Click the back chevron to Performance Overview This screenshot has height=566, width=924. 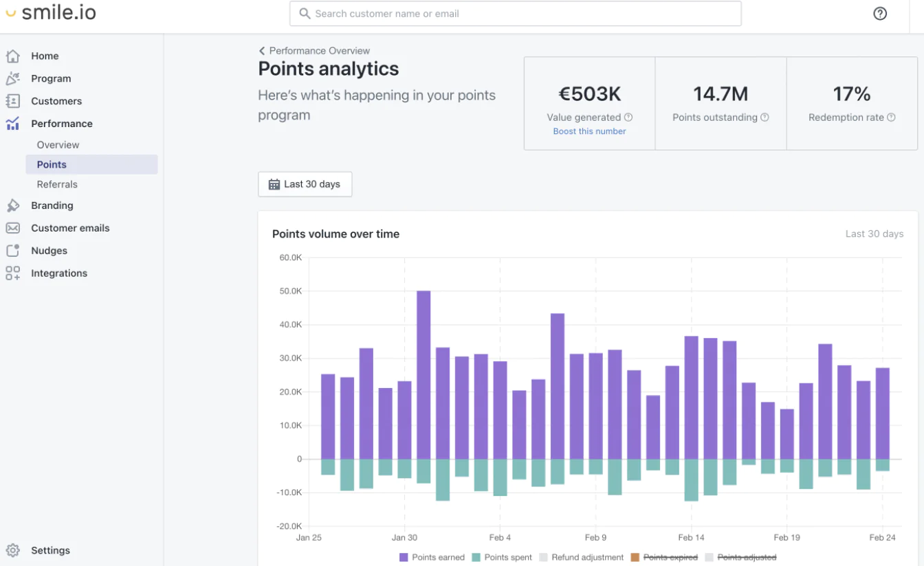tap(261, 50)
